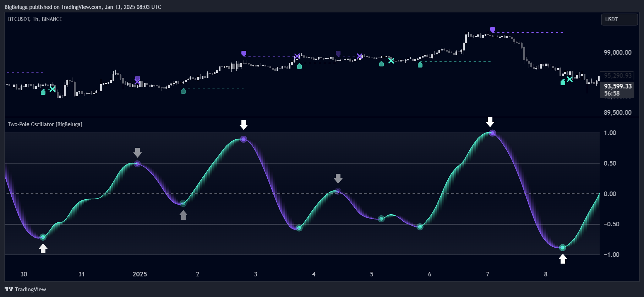Click the '31' date label on the time axis
This screenshot has width=644, height=297.
click(x=82, y=274)
